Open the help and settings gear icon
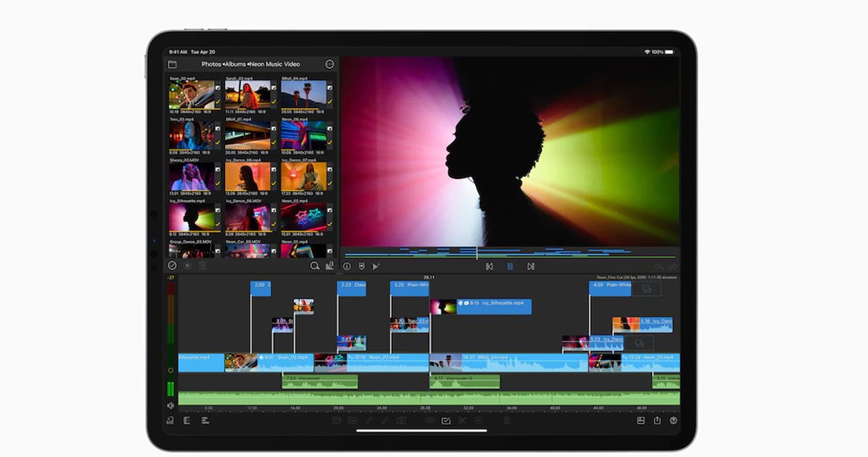Screen dimensions: 868x457 tap(674, 421)
